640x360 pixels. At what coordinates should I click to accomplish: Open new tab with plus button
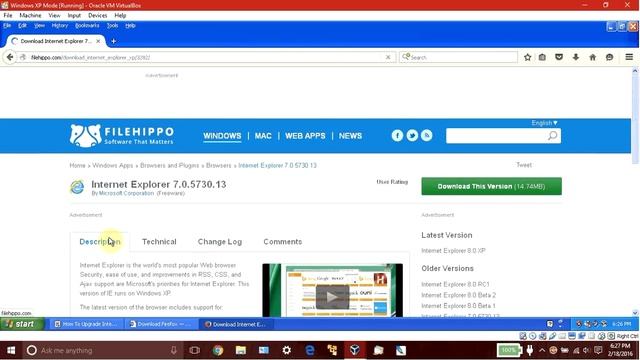pos(113,41)
